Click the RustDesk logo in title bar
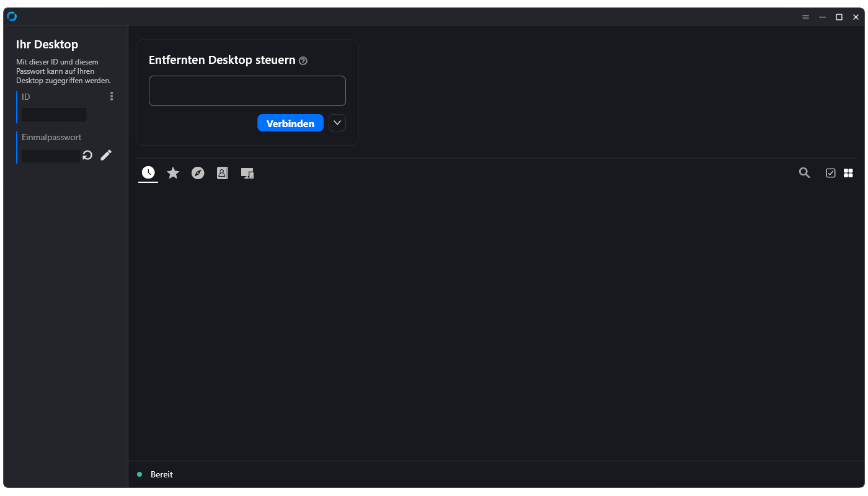 click(x=12, y=17)
